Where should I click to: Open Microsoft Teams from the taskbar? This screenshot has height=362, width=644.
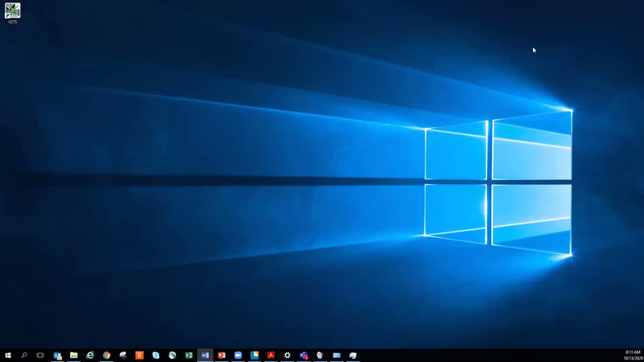[x=303, y=356]
